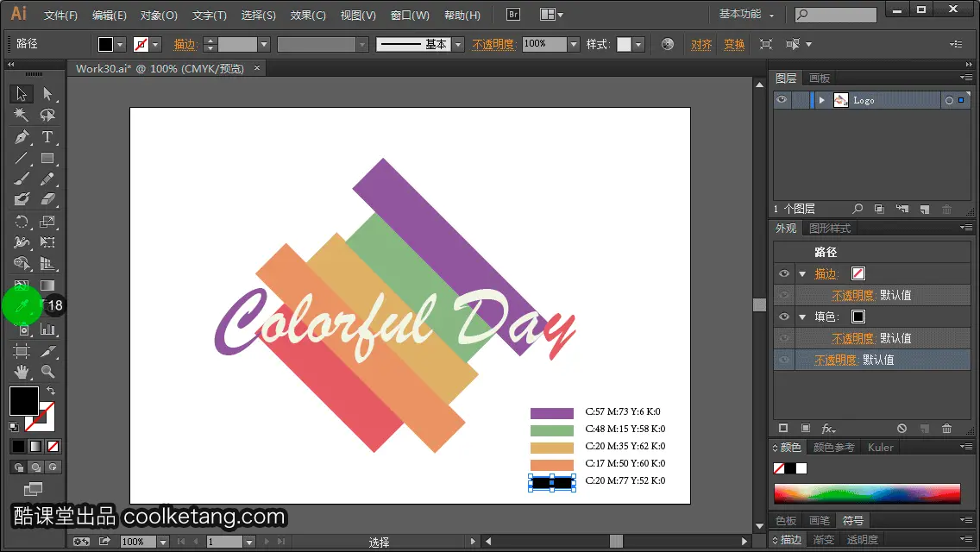
Task: Select the Rotate tool
Action: pyautogui.click(x=22, y=222)
